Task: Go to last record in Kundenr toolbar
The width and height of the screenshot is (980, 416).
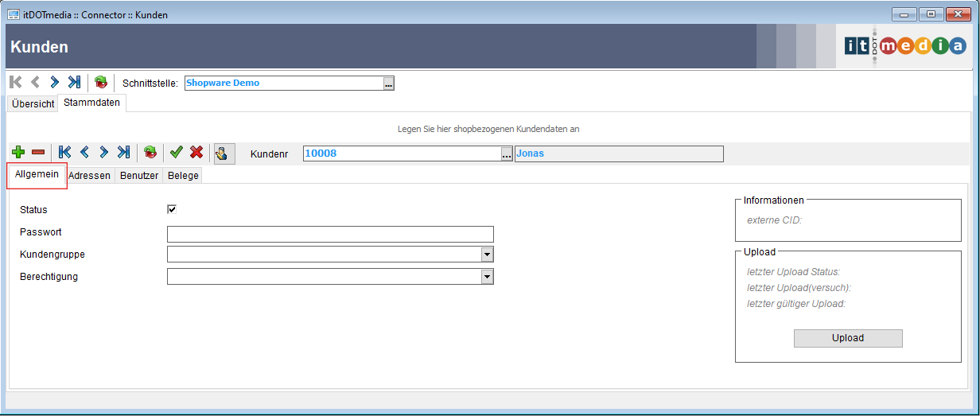Action: (122, 153)
